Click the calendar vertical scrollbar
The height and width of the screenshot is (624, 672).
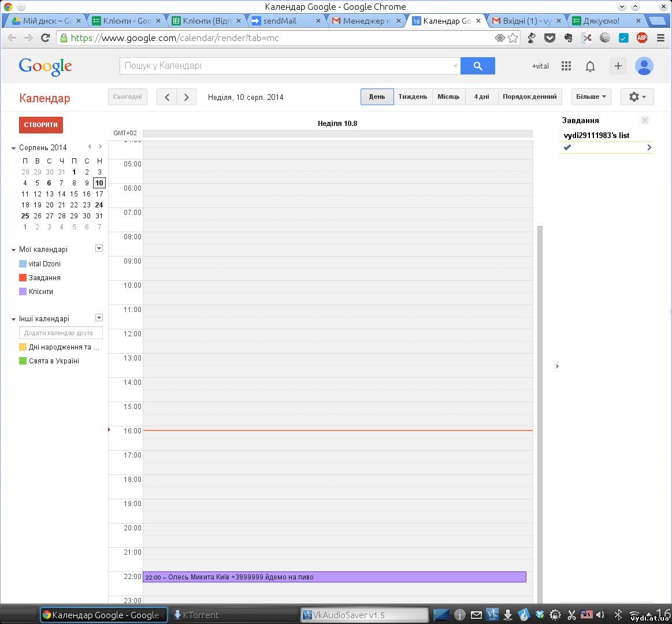[x=540, y=414]
